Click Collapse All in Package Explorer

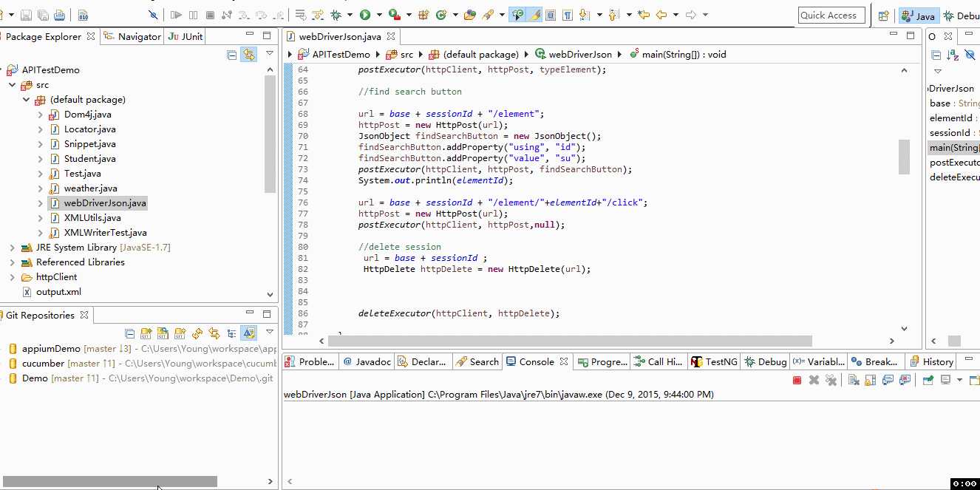[232, 55]
